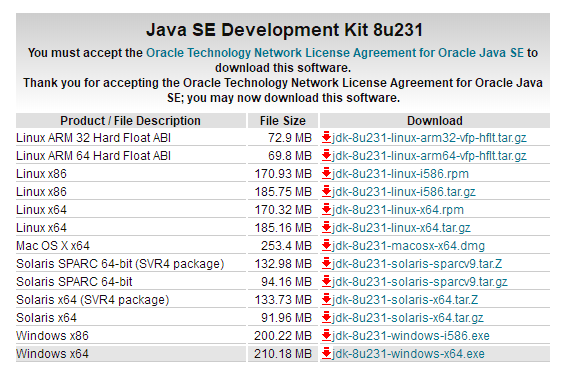
Task: Click the 210.18 MB file size cell
Action: 283,354
